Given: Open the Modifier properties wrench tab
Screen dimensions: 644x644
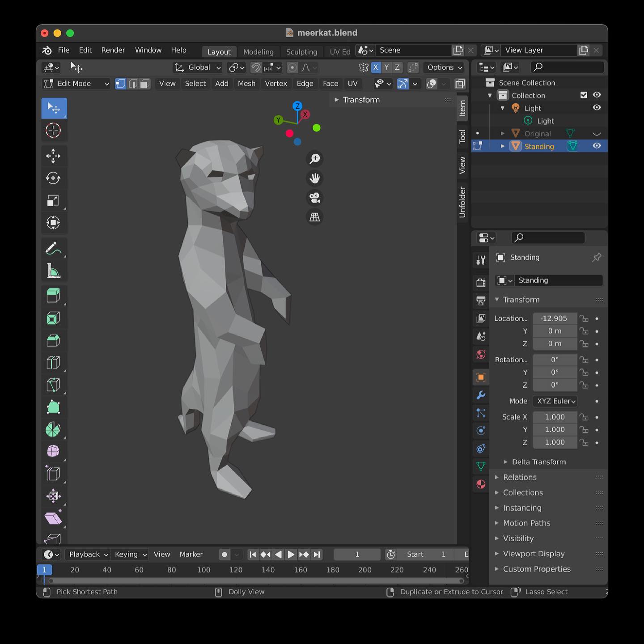Looking at the screenshot, I should click(x=481, y=395).
